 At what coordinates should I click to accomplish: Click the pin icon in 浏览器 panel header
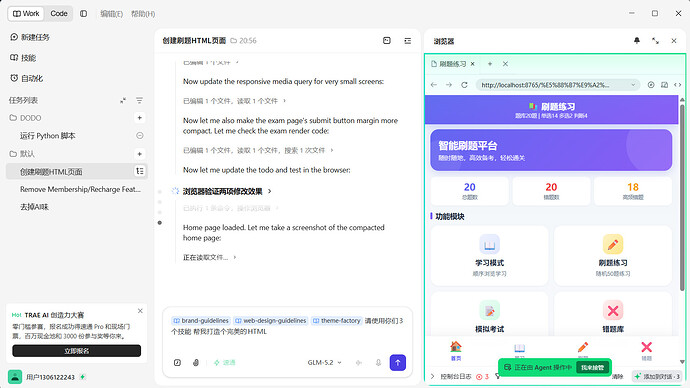coord(637,40)
